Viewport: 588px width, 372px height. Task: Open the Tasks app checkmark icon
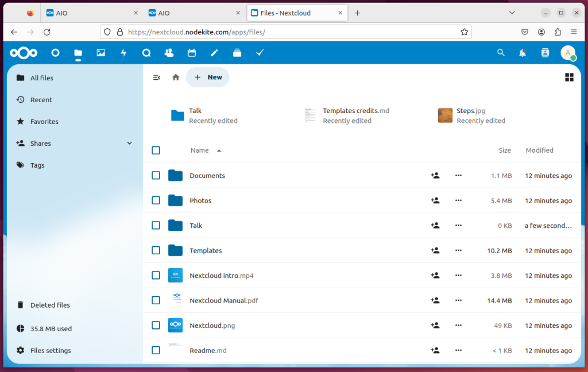(x=260, y=52)
